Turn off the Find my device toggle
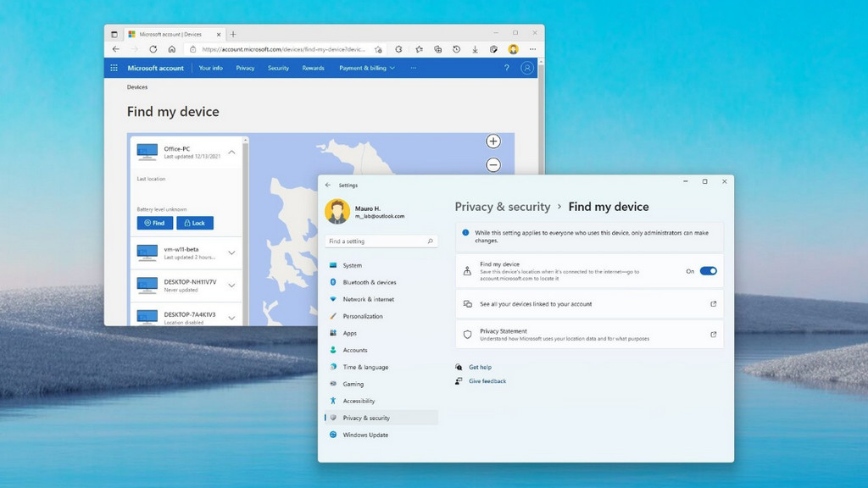Viewport: 868px width, 488px height. [x=708, y=271]
